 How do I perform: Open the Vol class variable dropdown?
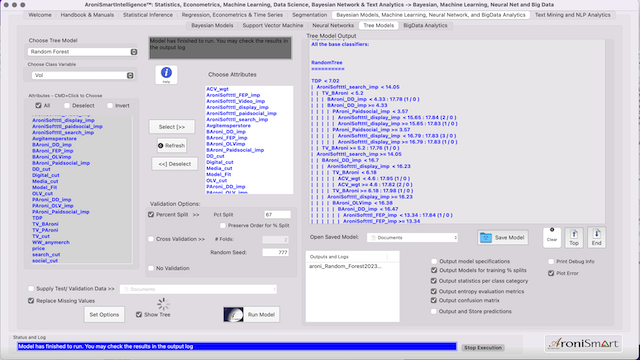[83, 76]
